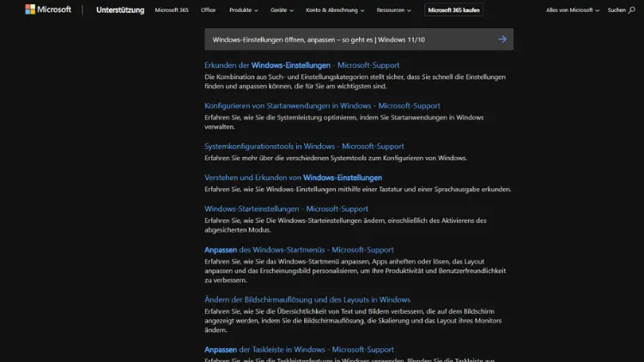This screenshot has width=644, height=362.
Task: Expand Alles von Microsoft dropdown
Action: click(573, 9)
